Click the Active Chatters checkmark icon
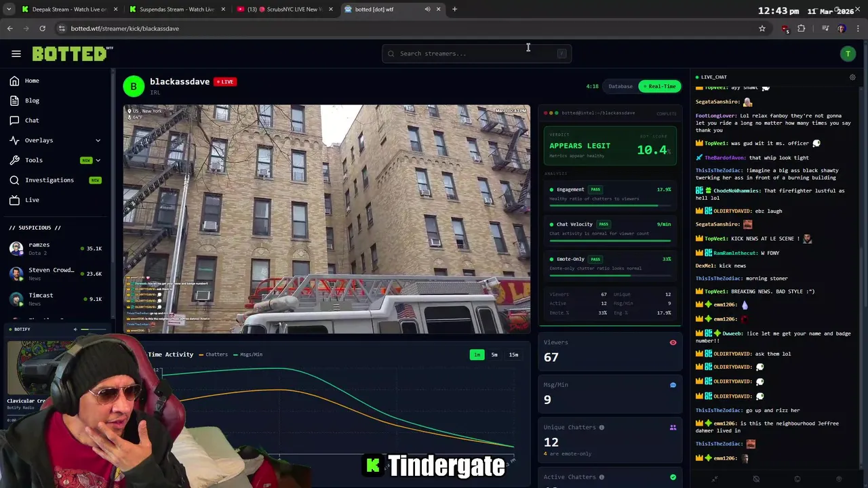The image size is (868, 488). (x=673, y=477)
